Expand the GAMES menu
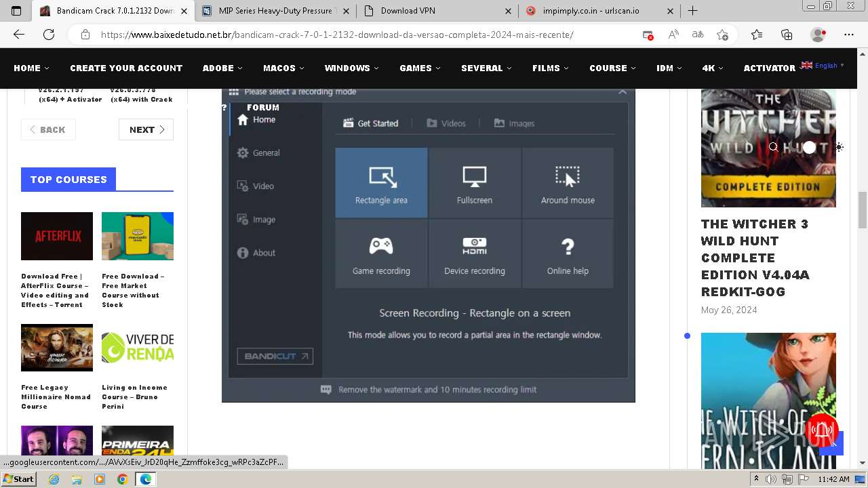868x488 pixels. (x=420, y=68)
